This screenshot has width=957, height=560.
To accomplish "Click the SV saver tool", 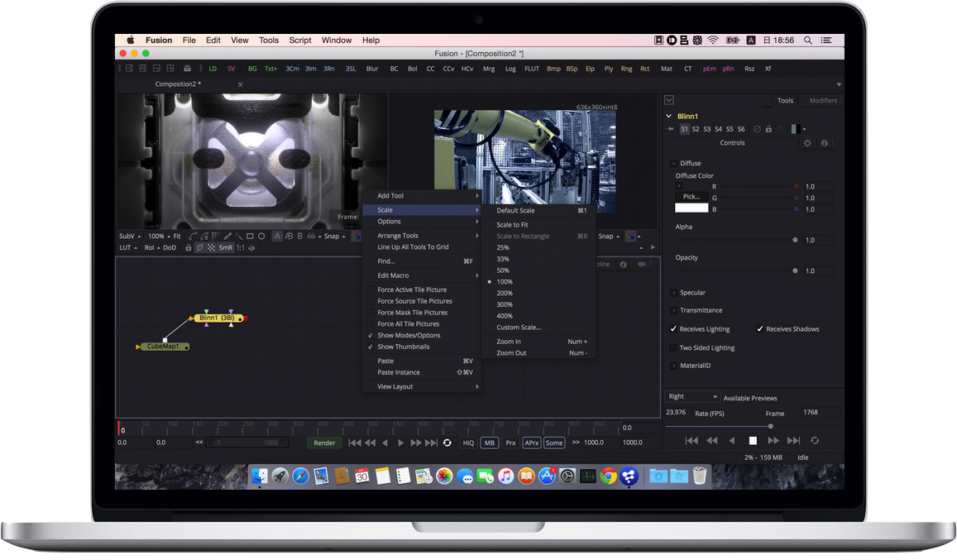I will coord(232,69).
